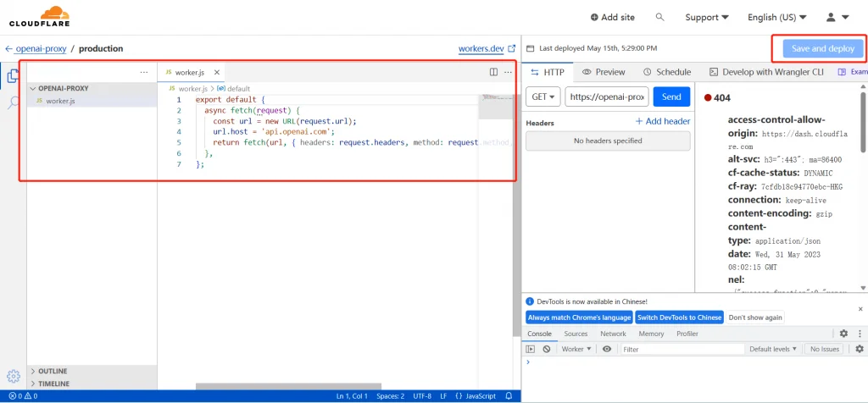This screenshot has width=868, height=403.
Task: Open Develop with Wrangler CLI tab
Action: pyautogui.click(x=766, y=72)
